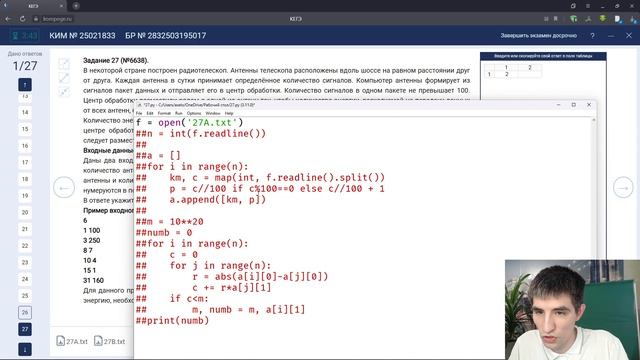
Task: Select task 14 in sidebar
Action: [x=25, y=112]
